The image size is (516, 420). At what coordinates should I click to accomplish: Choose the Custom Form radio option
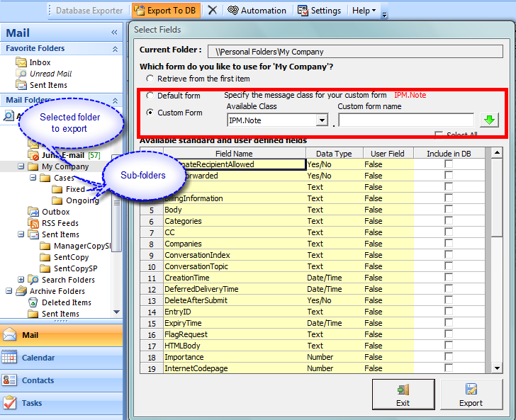150,113
